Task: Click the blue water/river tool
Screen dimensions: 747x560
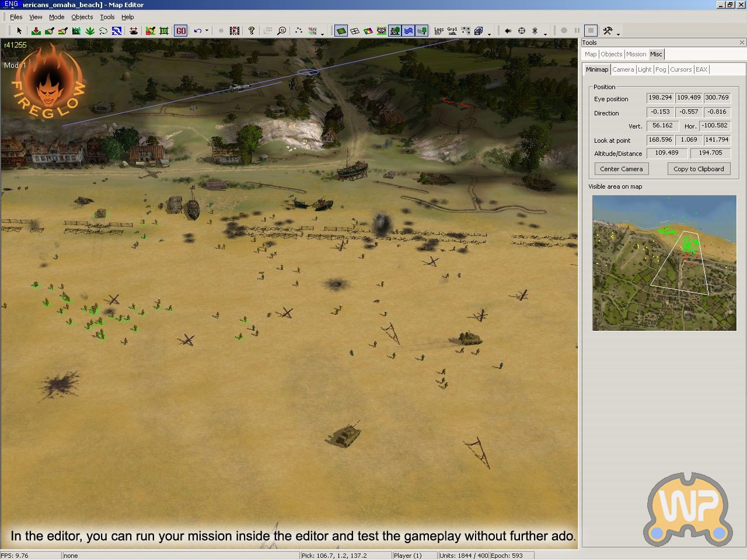Action: pos(117,31)
